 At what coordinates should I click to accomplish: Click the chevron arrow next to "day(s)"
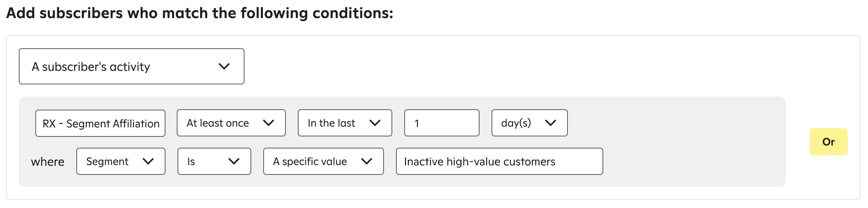551,123
